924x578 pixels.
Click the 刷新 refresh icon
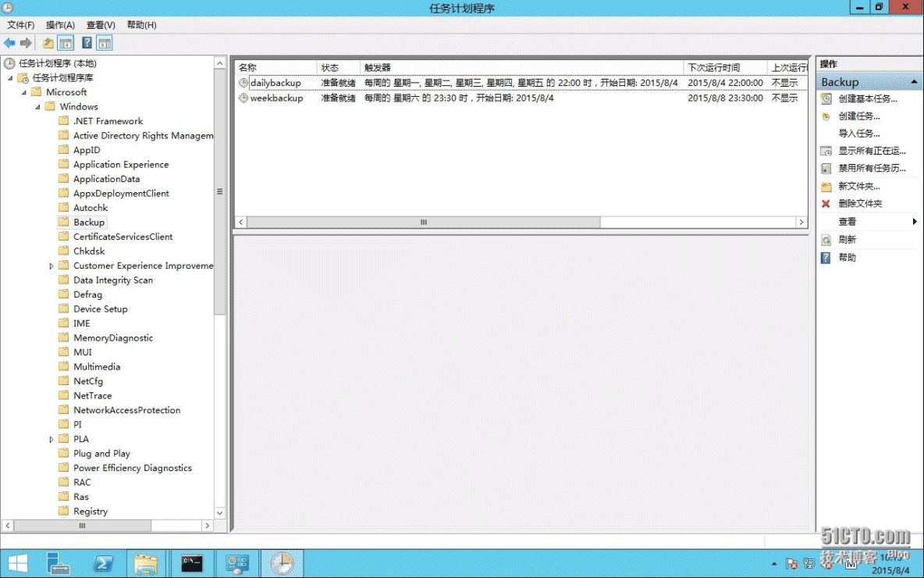826,240
